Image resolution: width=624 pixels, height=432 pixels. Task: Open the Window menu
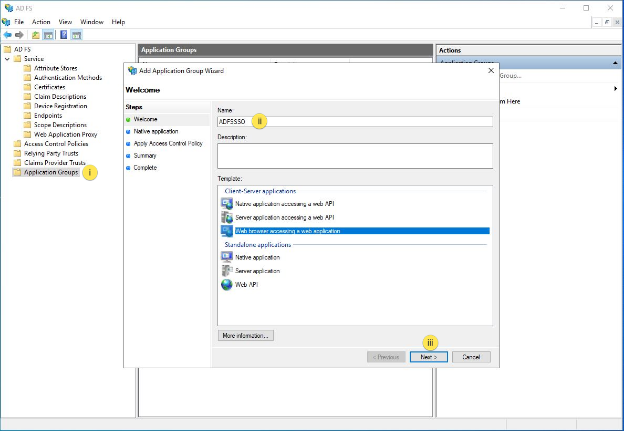coord(92,21)
